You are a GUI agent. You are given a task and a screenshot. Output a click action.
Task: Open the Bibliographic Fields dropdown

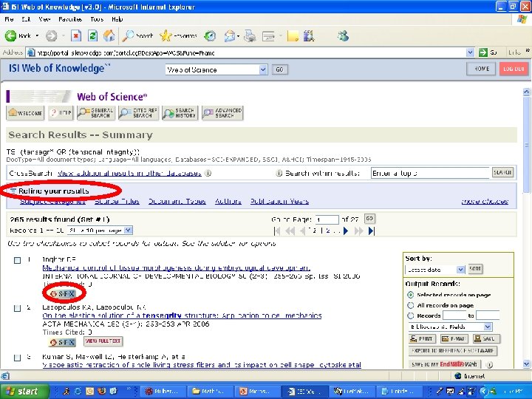(x=450, y=327)
